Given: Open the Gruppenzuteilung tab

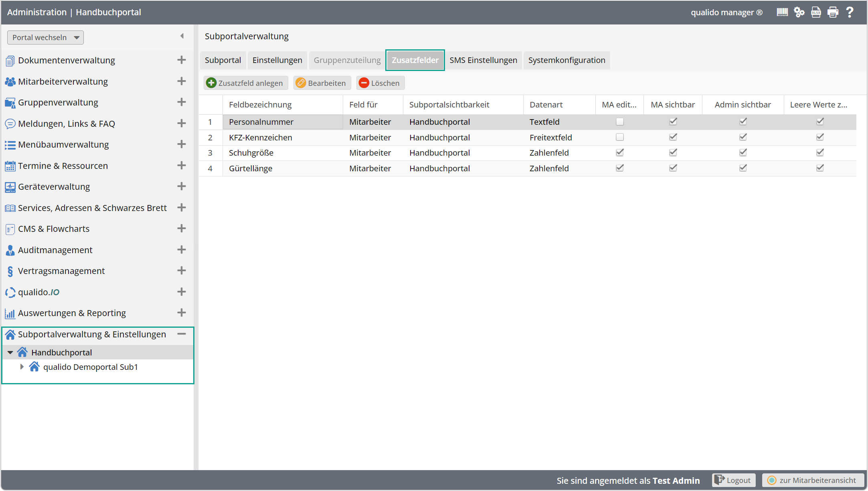Looking at the screenshot, I should (x=347, y=60).
